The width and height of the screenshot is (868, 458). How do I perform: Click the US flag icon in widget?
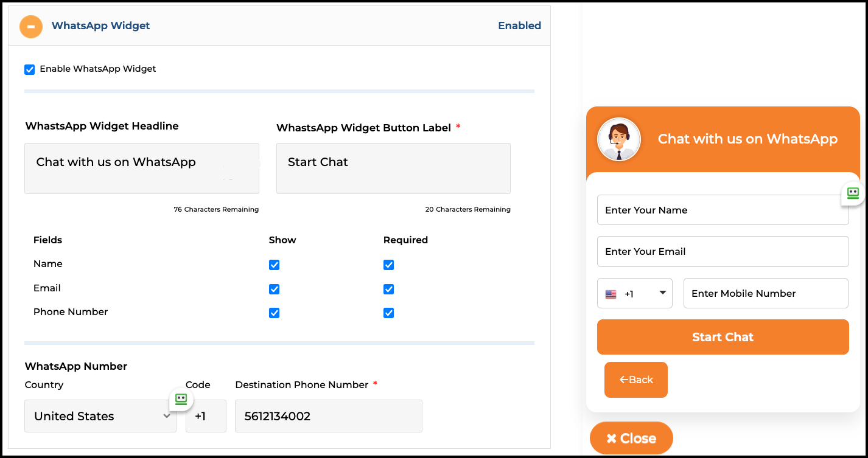coord(611,294)
